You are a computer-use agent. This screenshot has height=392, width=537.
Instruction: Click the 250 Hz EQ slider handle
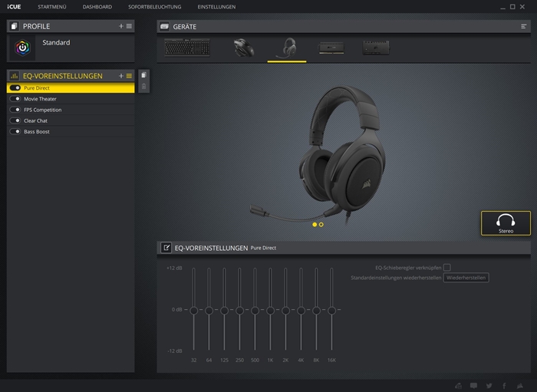pos(239,311)
